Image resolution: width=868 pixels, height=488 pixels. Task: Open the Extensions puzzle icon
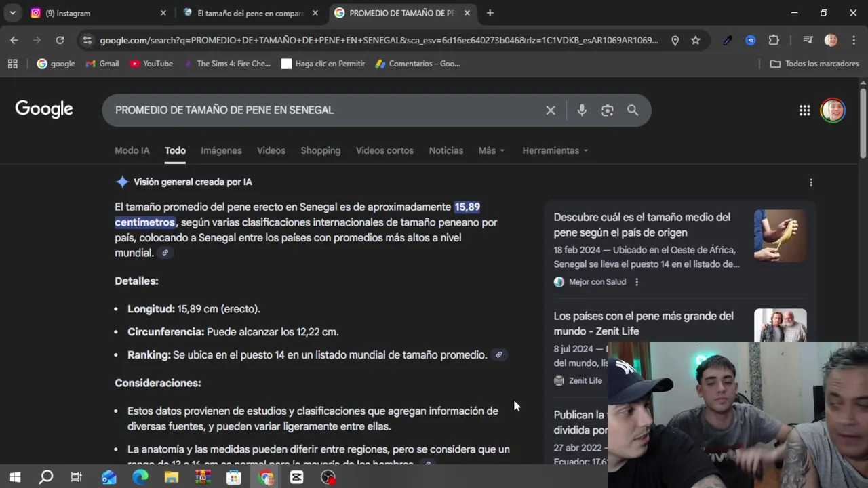[774, 40]
